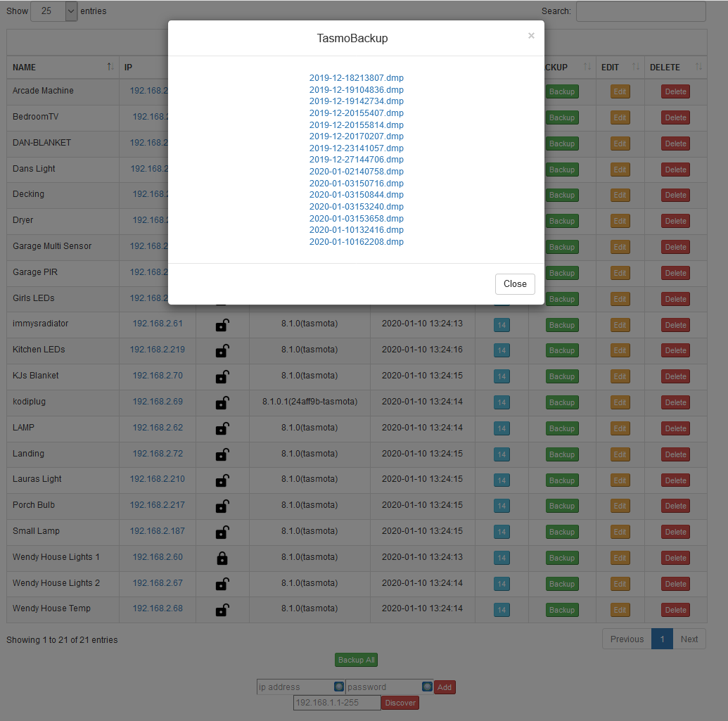The image size is (728, 721).
Task: Click the Discover button
Action: tap(400, 703)
